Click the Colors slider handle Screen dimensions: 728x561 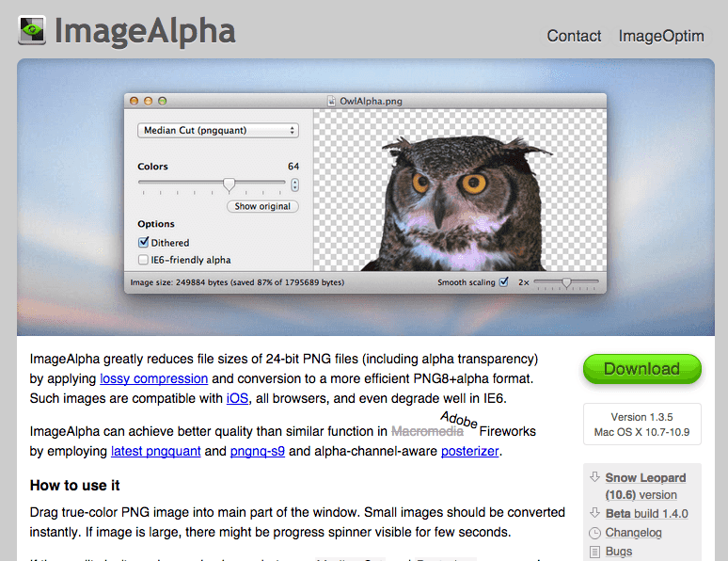229,184
